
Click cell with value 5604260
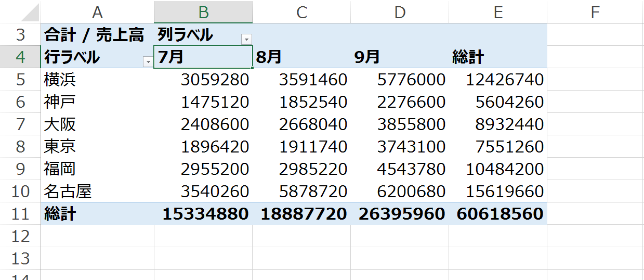point(498,102)
